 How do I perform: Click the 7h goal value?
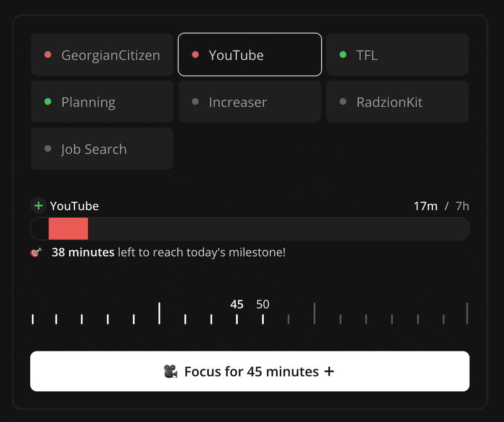coord(462,206)
